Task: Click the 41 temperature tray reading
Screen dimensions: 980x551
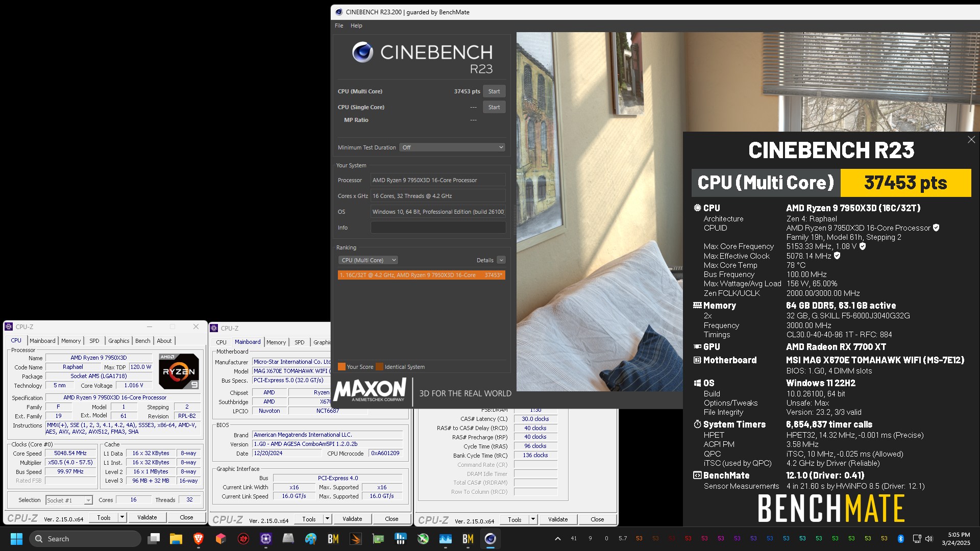Action: (574, 539)
